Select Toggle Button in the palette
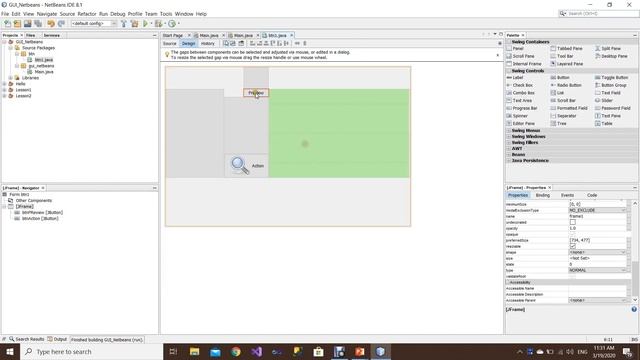The height and width of the screenshot is (360, 640). coord(611,77)
